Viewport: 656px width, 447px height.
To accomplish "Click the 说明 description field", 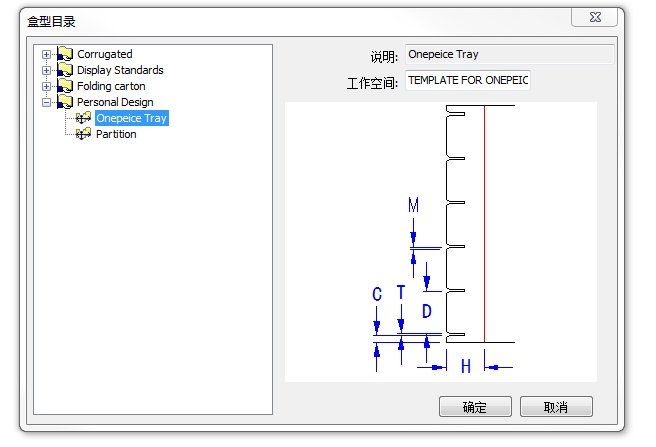I will coord(509,55).
